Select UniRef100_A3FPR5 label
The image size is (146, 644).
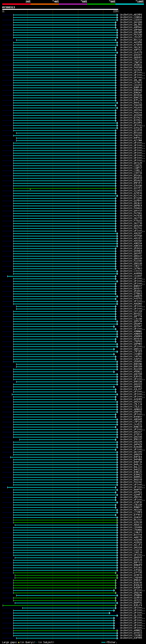click(131, 638)
